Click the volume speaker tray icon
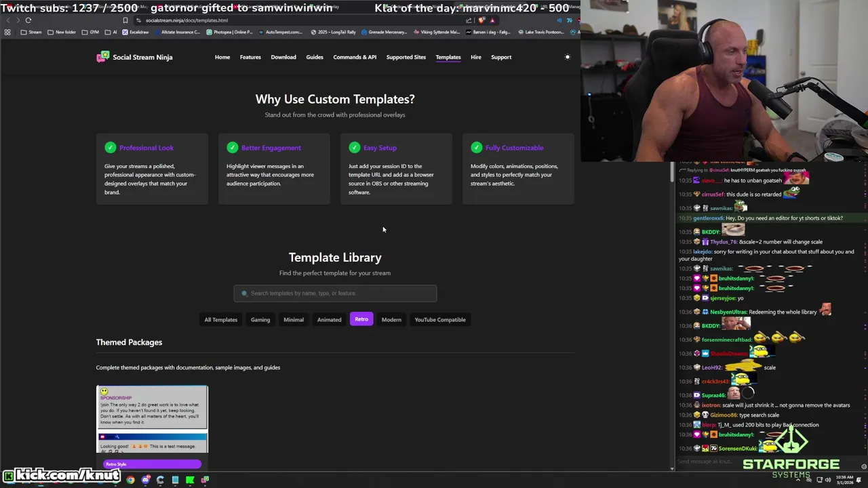 pos(829,480)
